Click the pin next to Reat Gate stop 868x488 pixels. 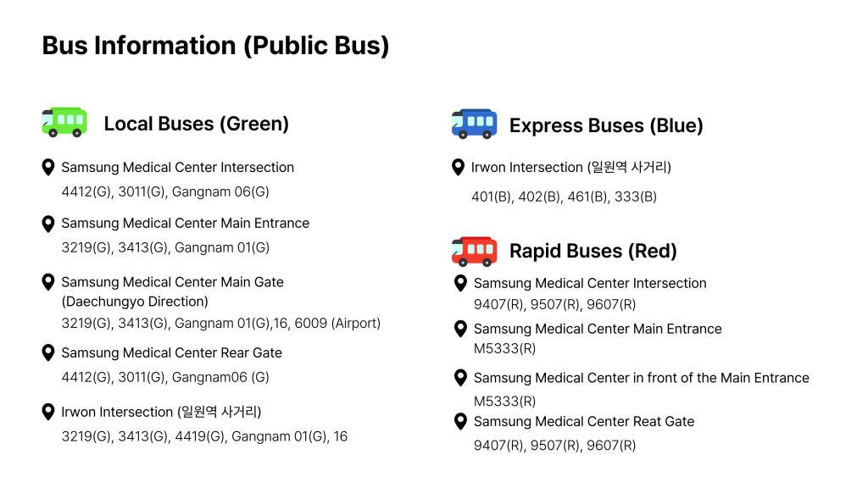coord(460,421)
